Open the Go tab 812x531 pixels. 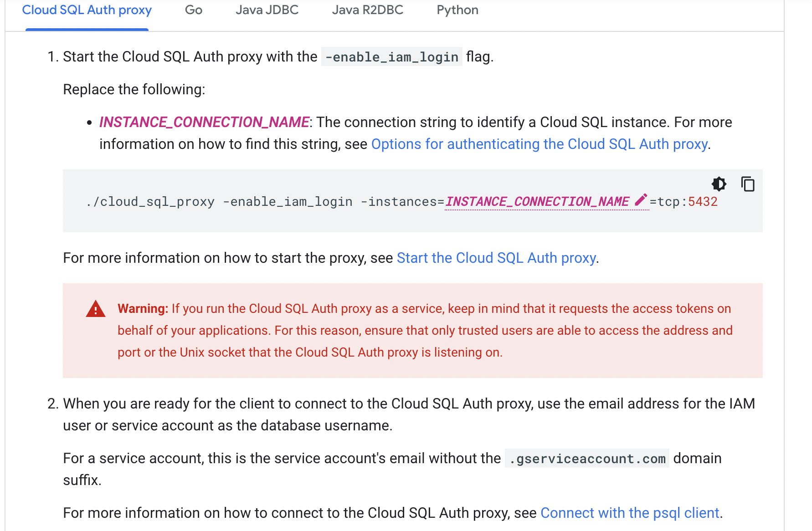193,10
